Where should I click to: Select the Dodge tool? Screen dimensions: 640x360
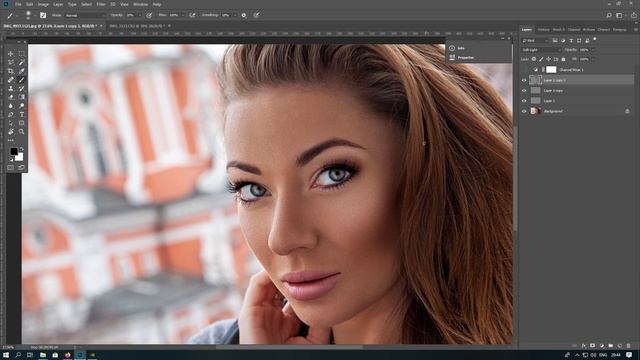[22, 106]
